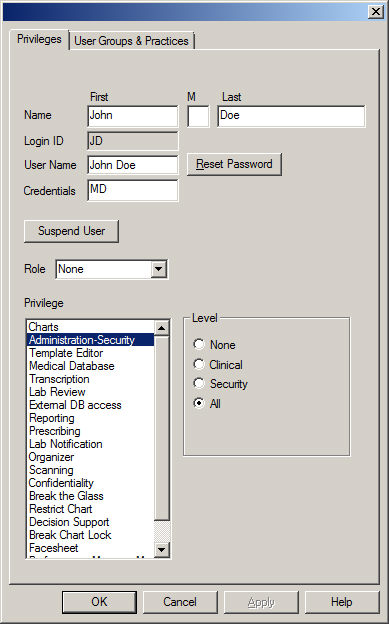Select Facesheet in the privilege list
This screenshot has width=389, height=624.
point(90,548)
